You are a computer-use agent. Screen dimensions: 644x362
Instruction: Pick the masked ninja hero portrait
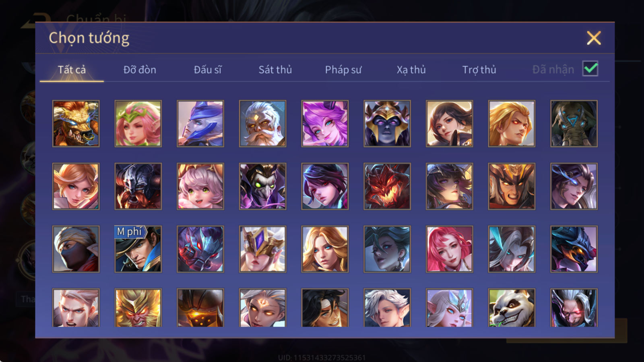[76, 249]
